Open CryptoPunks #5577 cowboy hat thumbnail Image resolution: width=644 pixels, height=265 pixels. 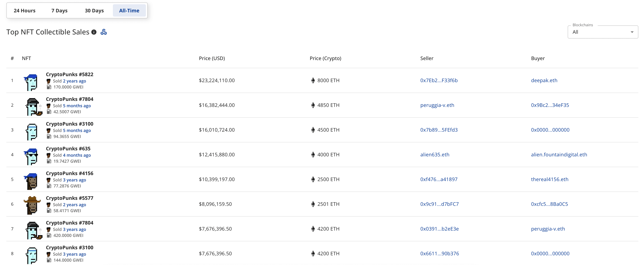coord(32,205)
